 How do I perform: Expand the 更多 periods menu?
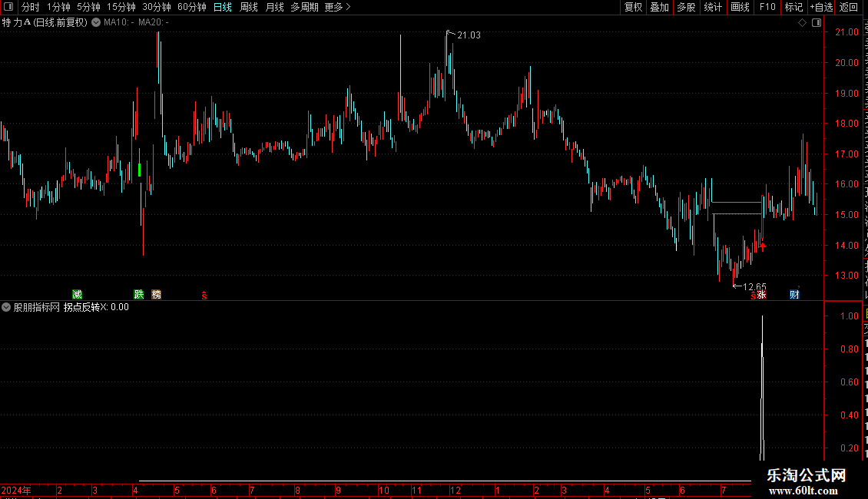pyautogui.click(x=338, y=7)
